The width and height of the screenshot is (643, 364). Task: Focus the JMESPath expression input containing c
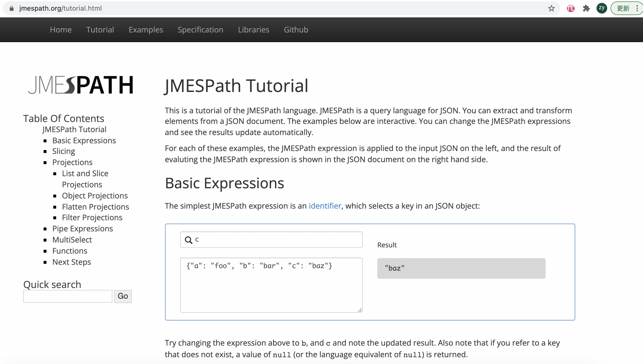pos(275,240)
